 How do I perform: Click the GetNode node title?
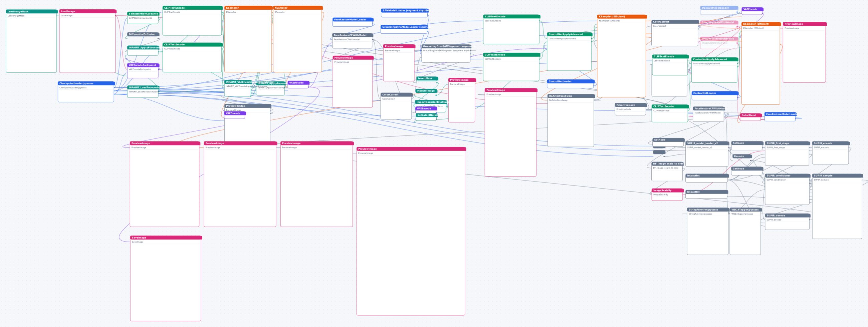pyautogui.click(x=747, y=169)
